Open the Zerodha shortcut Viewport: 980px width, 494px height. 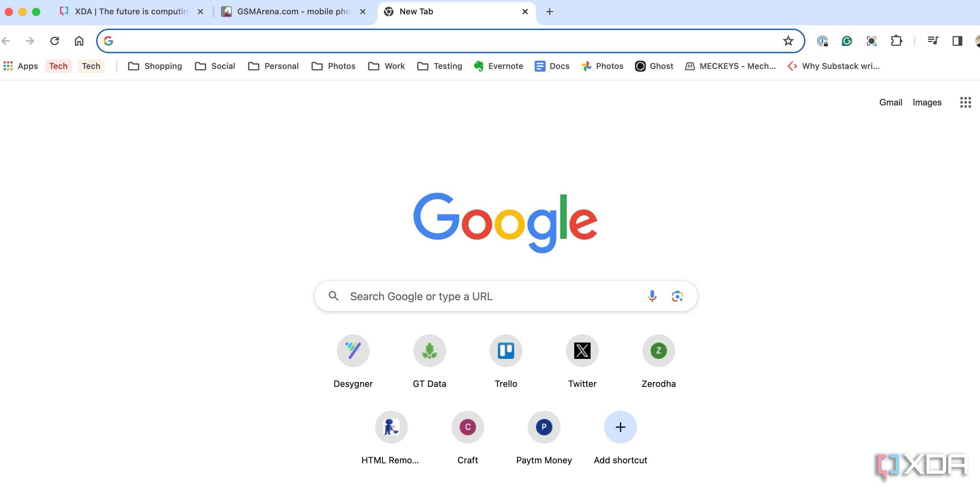point(658,361)
